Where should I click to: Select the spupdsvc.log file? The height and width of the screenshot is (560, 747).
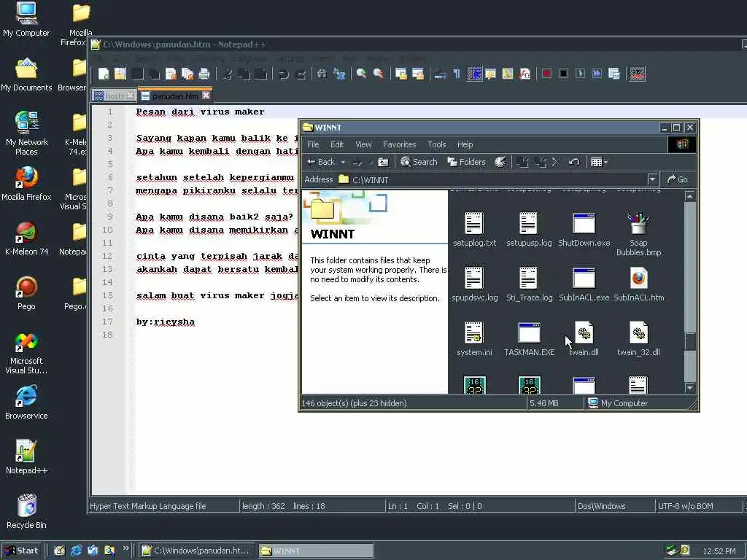[474, 284]
